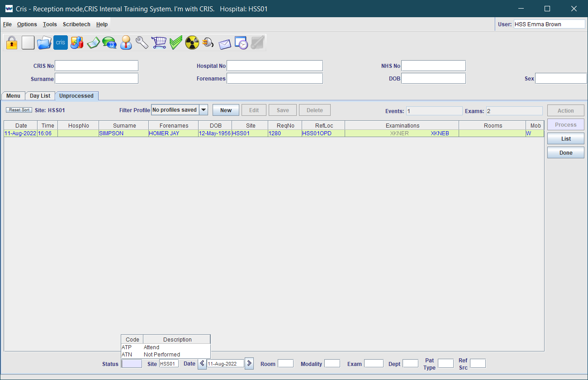Click the person with tie icon
The width and height of the screenshot is (588, 380).
pos(126,43)
